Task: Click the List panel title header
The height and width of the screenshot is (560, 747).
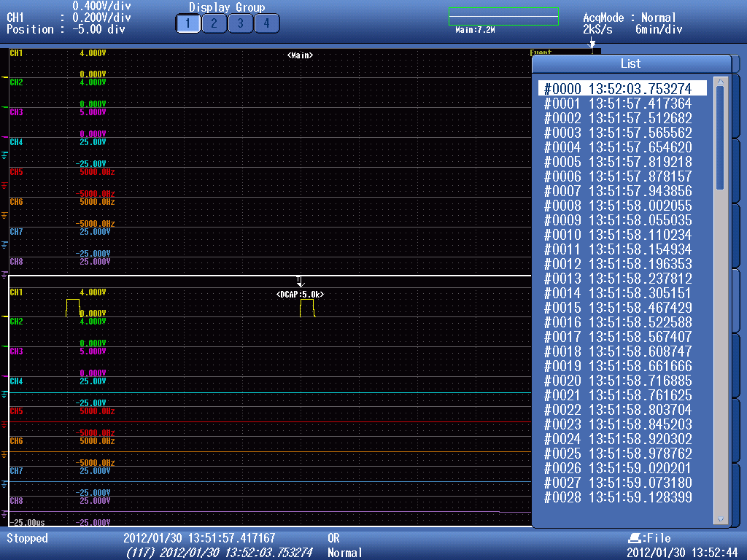Action: [630, 63]
